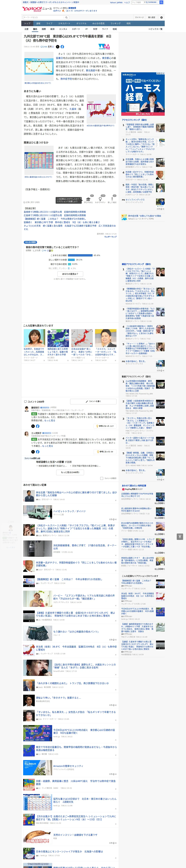The image size is (186, 868).
Task: Click the わかりやすい lightbulb reaction
Action: (100, 200)
